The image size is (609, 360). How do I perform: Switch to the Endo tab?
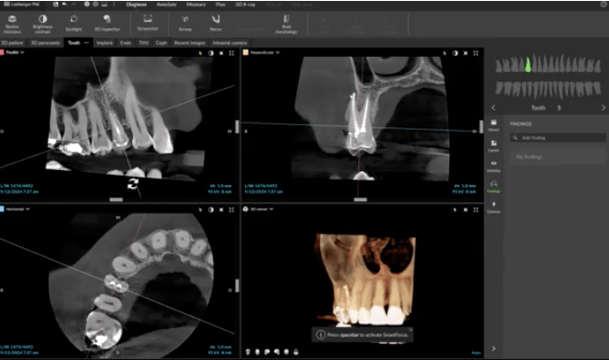[x=125, y=43]
